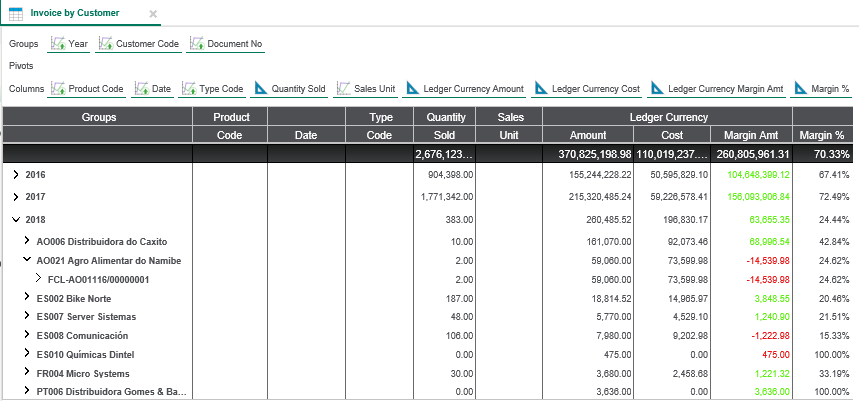Image resolution: width=859 pixels, height=401 pixels.
Task: Collapse the 2018 year group
Action: click(x=15, y=219)
